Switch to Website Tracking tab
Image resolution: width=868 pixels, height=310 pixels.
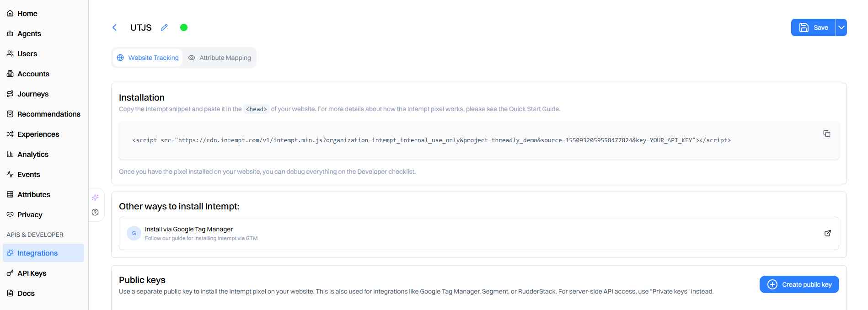point(148,58)
